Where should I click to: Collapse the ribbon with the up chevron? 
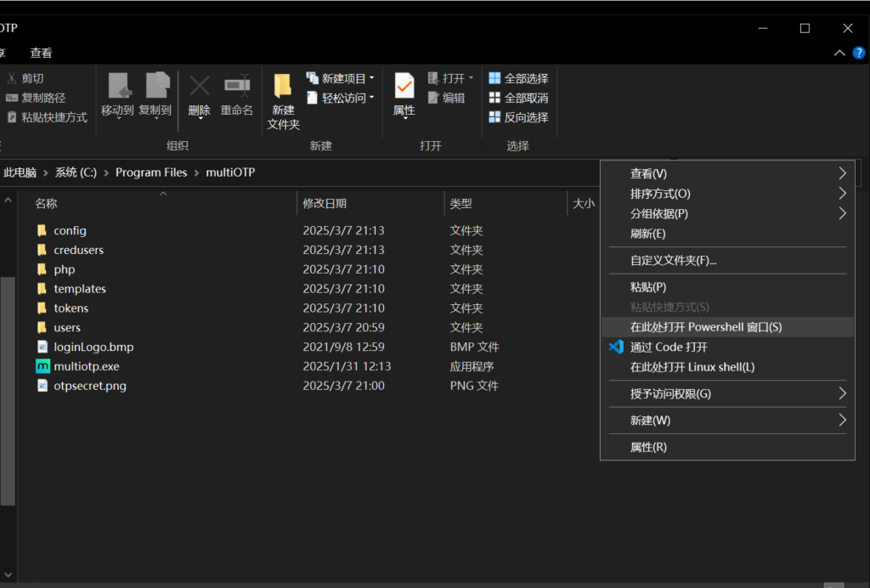point(839,53)
